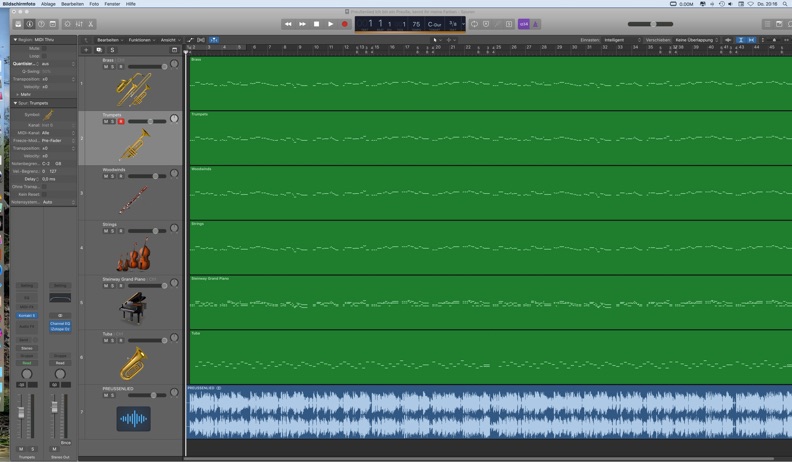Open the Foto menu

tap(94, 4)
